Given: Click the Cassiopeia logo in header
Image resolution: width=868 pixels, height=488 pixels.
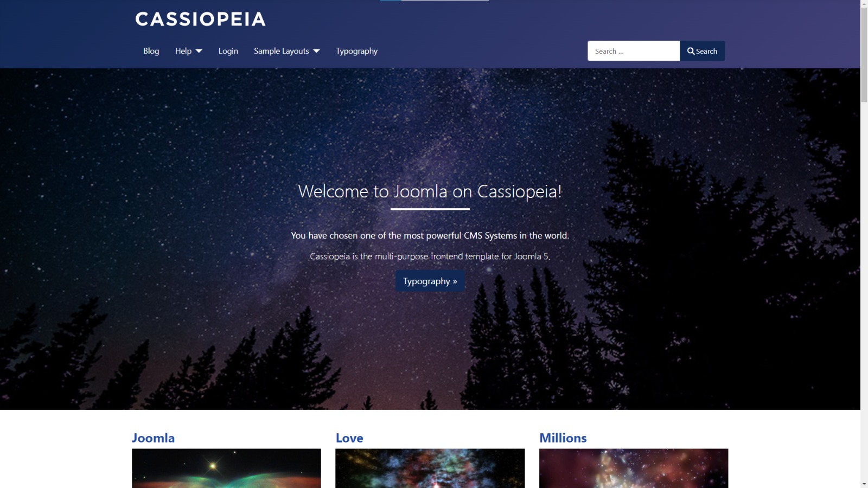Looking at the screenshot, I should click(x=200, y=19).
